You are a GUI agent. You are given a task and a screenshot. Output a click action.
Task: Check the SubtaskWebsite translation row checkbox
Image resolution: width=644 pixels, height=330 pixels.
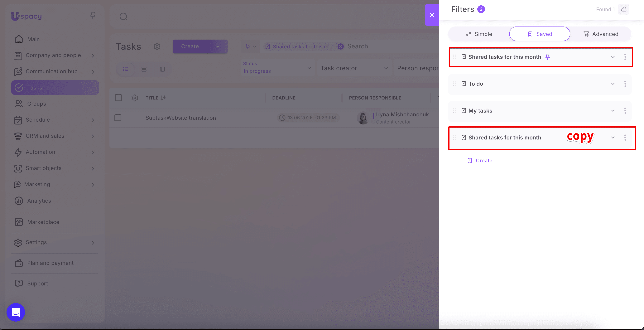118,118
